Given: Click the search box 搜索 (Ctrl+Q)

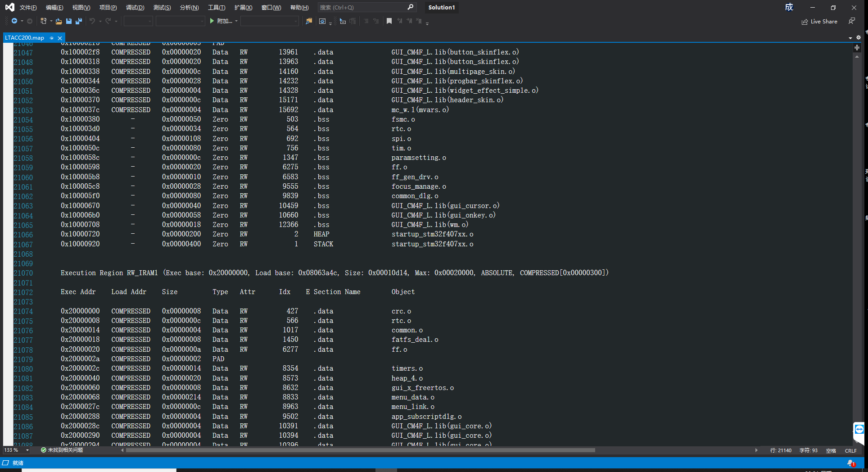Looking at the screenshot, I should click(366, 7).
